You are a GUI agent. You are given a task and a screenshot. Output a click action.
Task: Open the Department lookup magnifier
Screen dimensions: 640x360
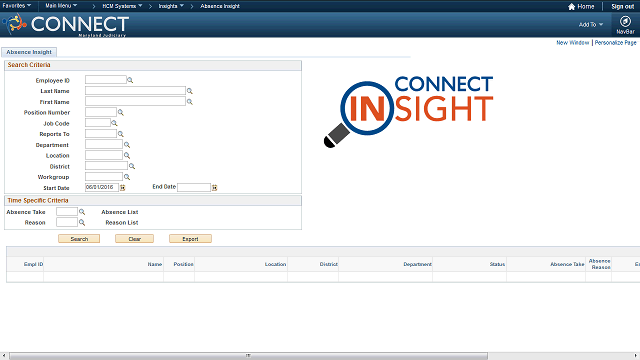click(127, 144)
